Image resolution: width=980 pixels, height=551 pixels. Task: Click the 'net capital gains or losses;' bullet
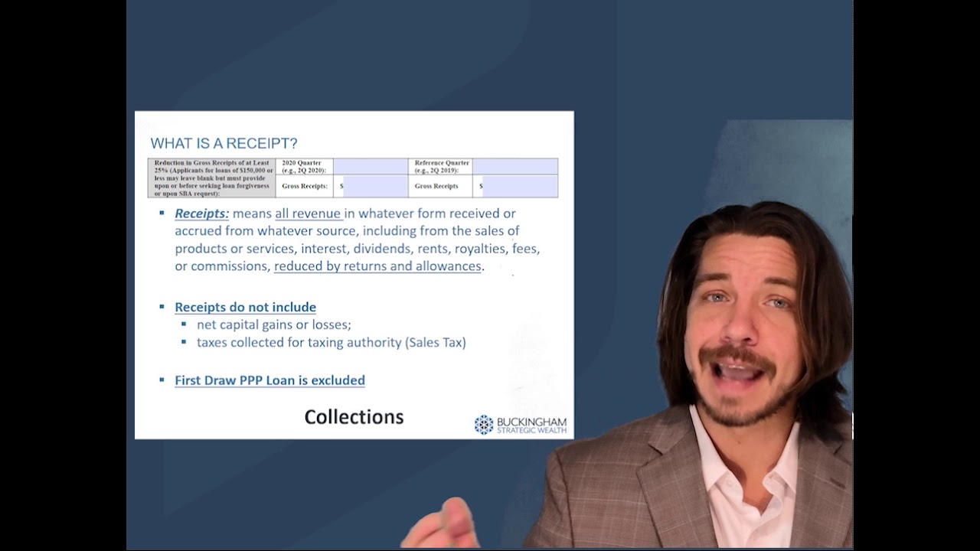click(274, 324)
